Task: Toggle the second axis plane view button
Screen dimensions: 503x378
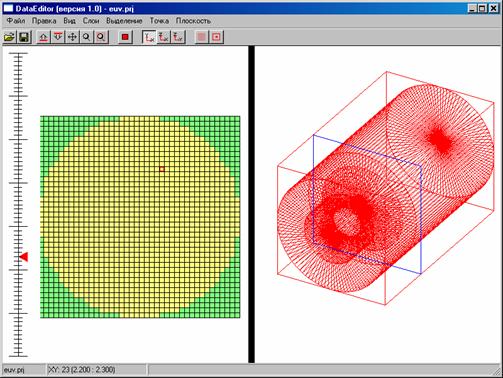Action: point(163,37)
